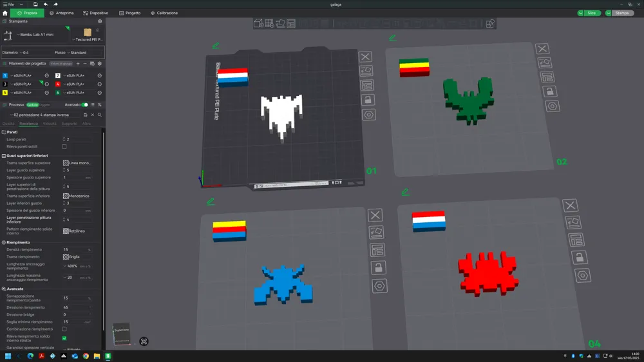This screenshot has width=644, height=362.
Task: Click the Slice button
Action: (x=592, y=13)
